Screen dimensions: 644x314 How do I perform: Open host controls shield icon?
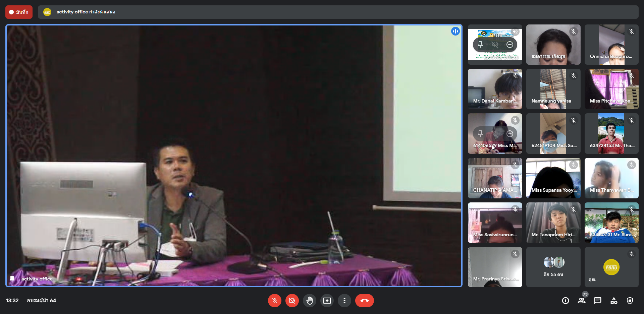(x=630, y=301)
